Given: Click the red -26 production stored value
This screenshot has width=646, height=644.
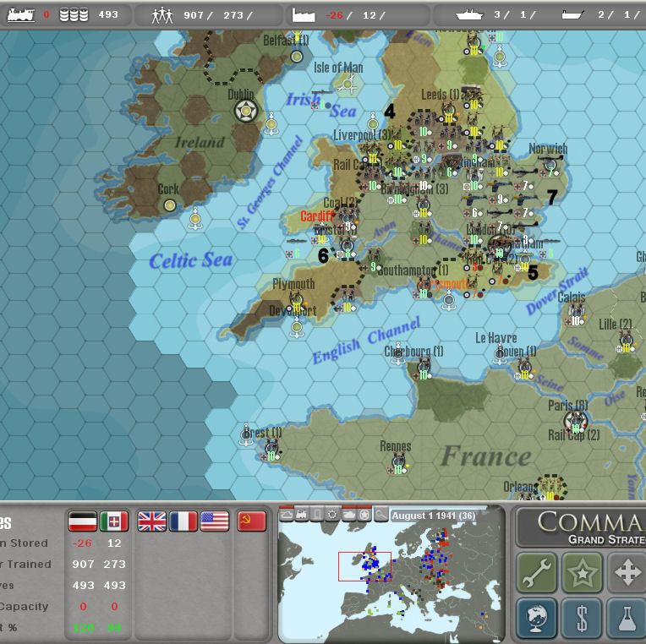Looking at the screenshot, I should (82, 543).
